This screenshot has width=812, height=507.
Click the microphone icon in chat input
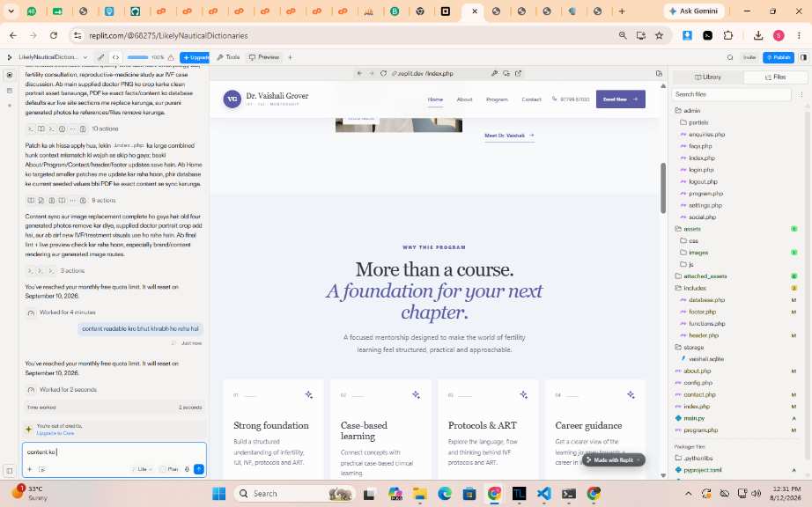click(x=187, y=469)
